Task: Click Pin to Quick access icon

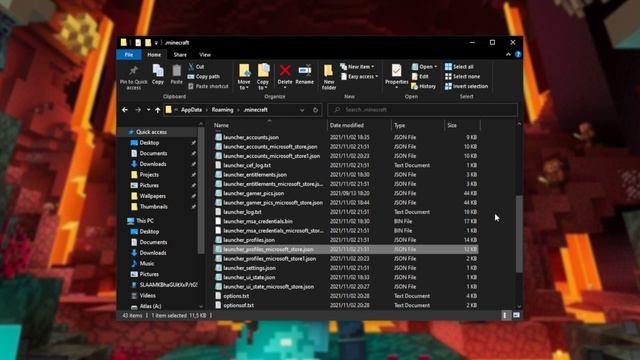Action: point(133,71)
